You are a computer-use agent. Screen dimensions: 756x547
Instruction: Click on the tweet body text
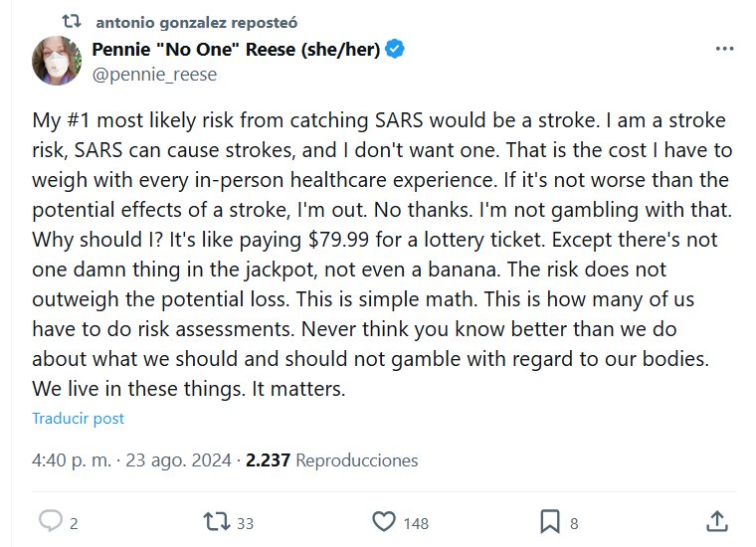coord(378,254)
